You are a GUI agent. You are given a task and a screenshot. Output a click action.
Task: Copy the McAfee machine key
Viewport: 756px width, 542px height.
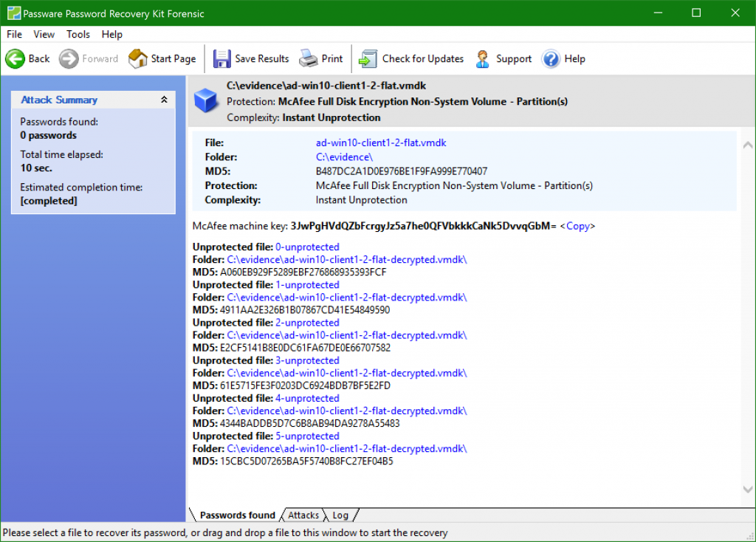coord(577,226)
